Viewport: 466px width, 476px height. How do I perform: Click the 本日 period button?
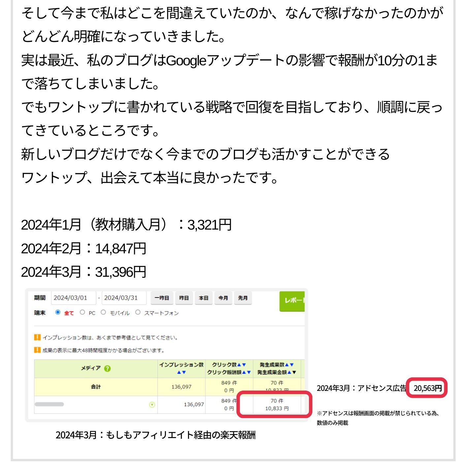pos(203,298)
